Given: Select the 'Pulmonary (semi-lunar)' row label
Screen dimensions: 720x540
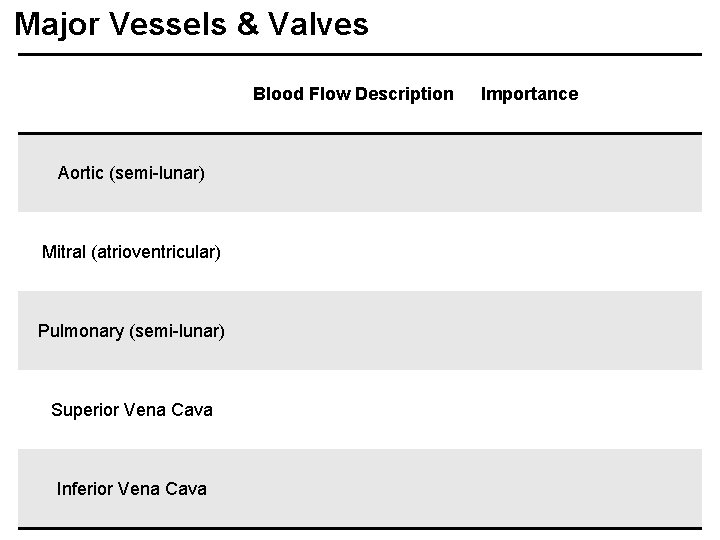Looking at the screenshot, I should point(131,330).
